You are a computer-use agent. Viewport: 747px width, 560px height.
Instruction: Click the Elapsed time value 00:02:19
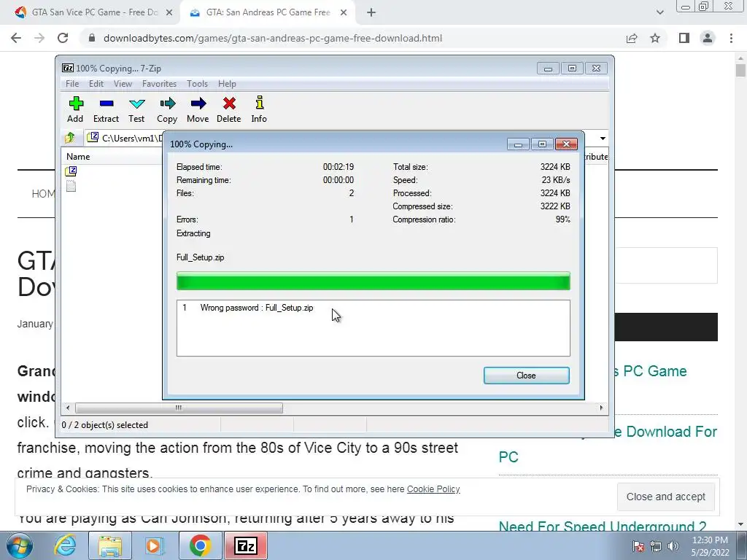pyautogui.click(x=338, y=167)
